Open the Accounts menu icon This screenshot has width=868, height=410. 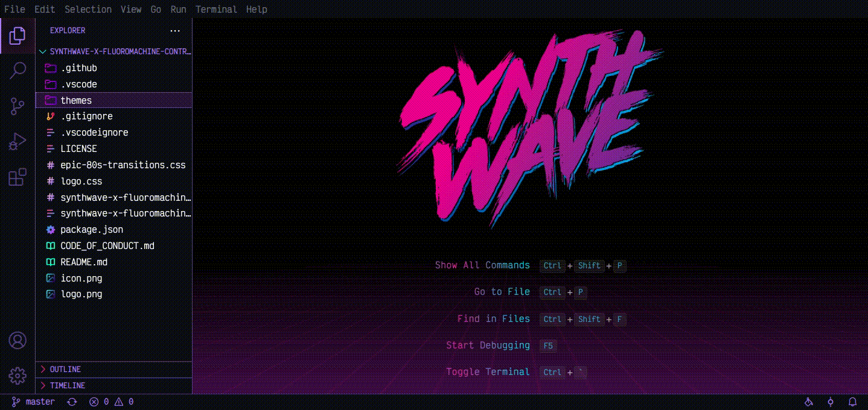18,340
